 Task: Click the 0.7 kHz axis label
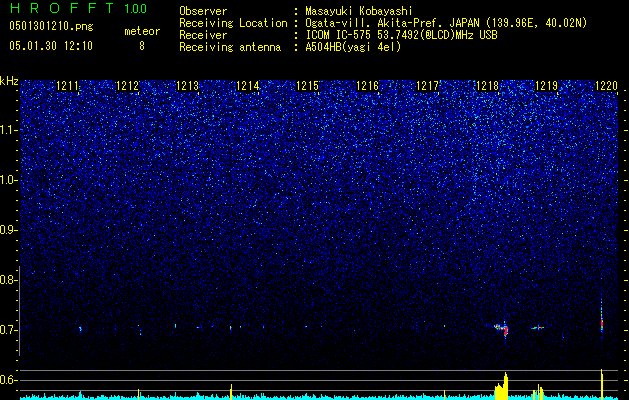pos(9,330)
